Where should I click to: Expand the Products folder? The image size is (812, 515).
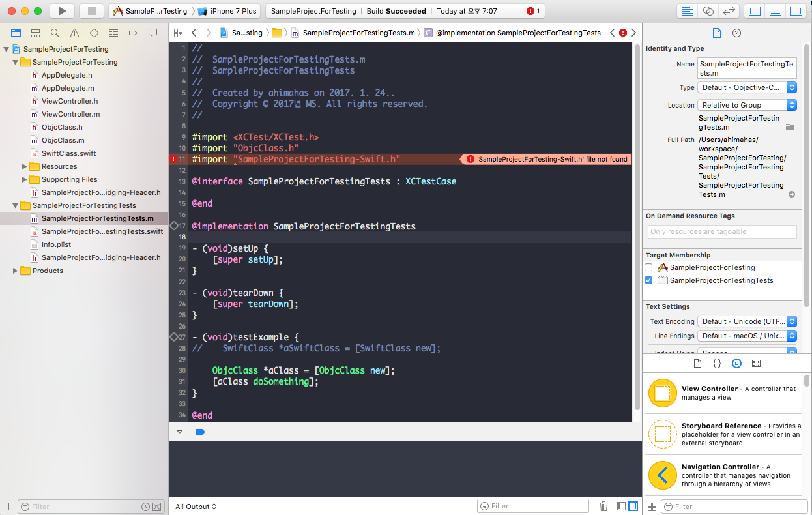pos(16,271)
